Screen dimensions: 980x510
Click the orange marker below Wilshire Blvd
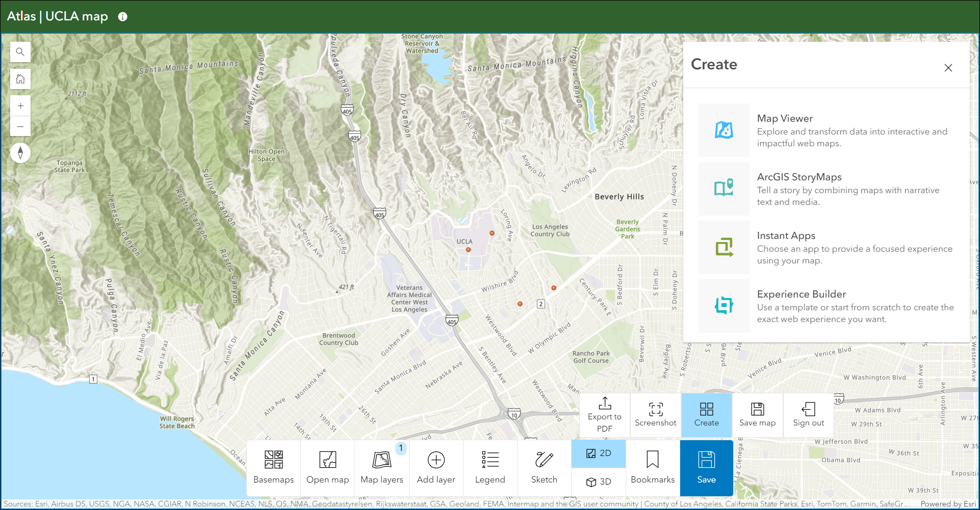click(520, 304)
